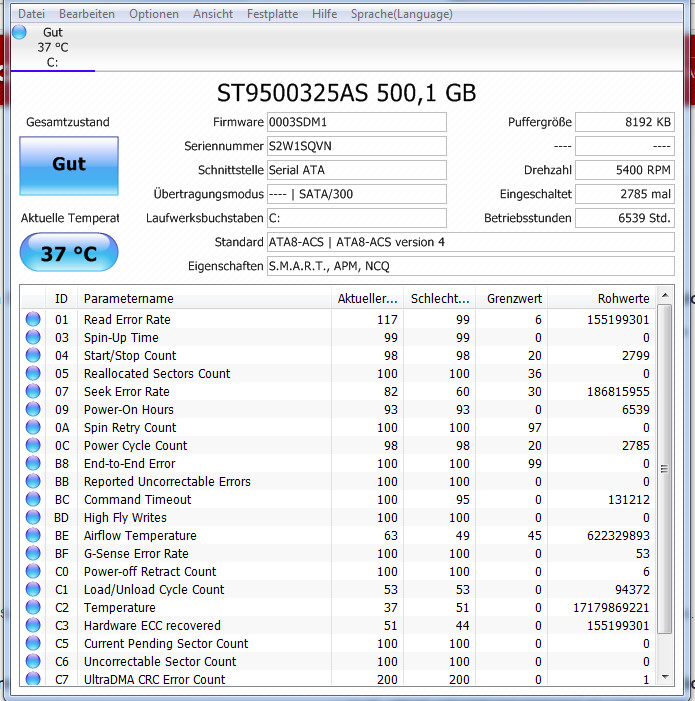The image size is (695, 701).
Task: Click the Laufwerksbuchstaben field C:
Action: (x=357, y=218)
